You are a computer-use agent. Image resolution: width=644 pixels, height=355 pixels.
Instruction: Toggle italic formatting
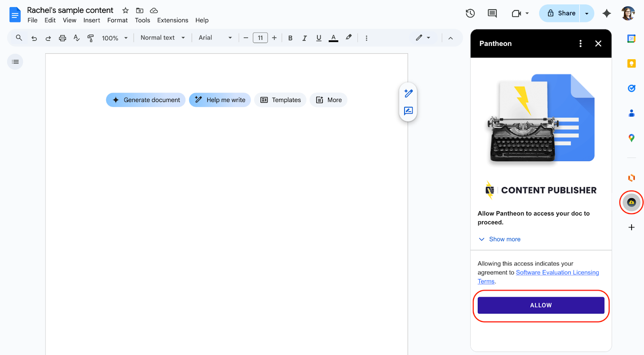[x=304, y=38]
